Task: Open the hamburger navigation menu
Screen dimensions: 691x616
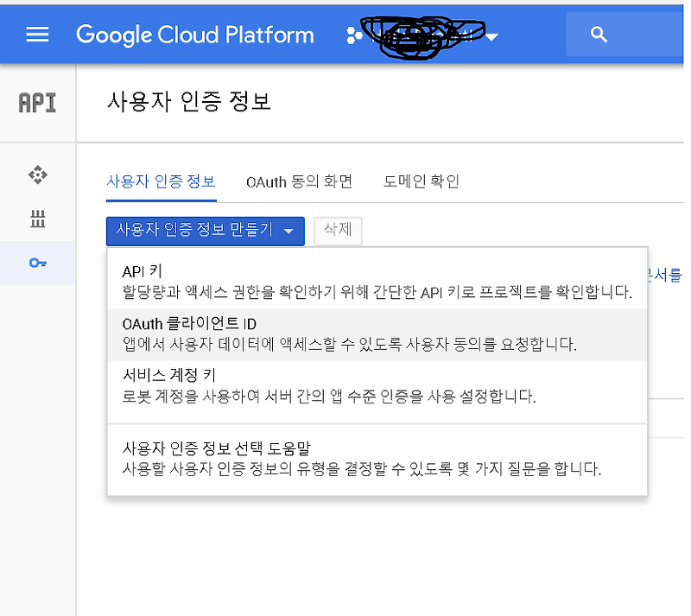Action: point(37,35)
